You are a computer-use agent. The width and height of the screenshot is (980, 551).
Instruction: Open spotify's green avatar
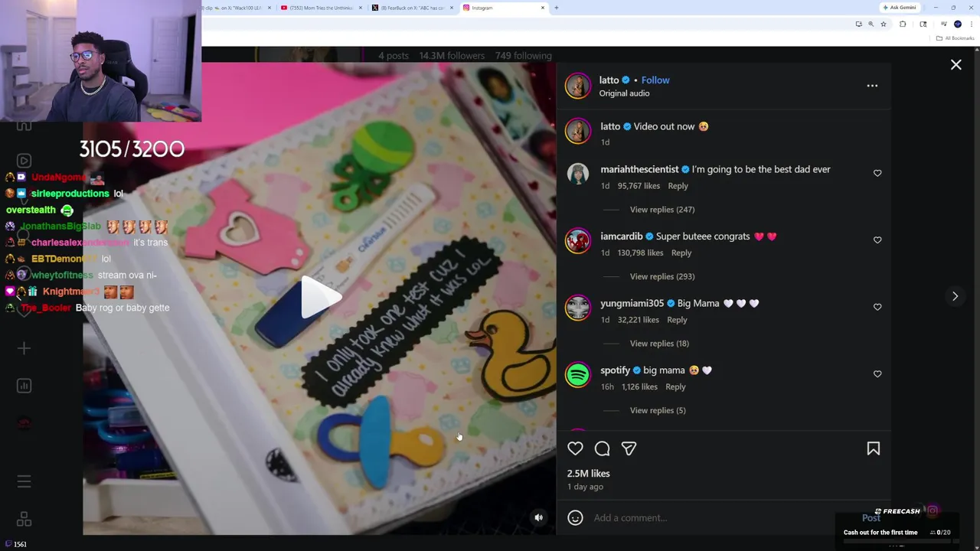click(578, 374)
